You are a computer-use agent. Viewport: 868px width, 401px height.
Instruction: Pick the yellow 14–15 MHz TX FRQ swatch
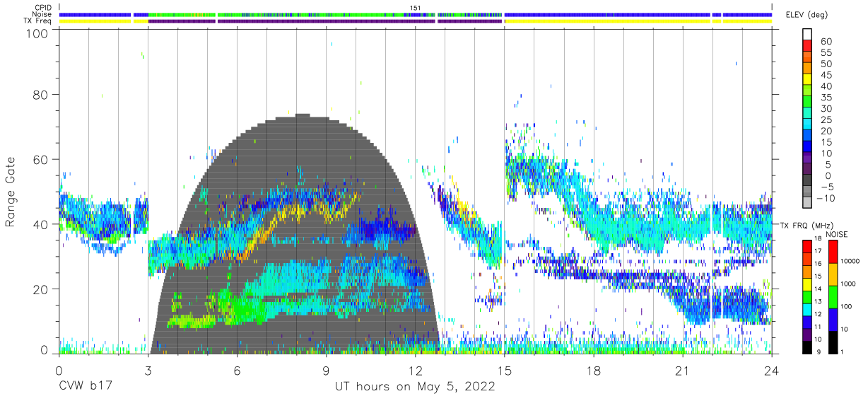[807, 284]
